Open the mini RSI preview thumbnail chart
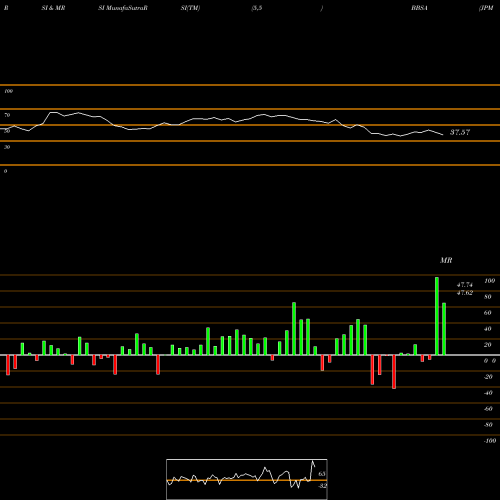Screen dimensions: 500x500 coord(247,479)
